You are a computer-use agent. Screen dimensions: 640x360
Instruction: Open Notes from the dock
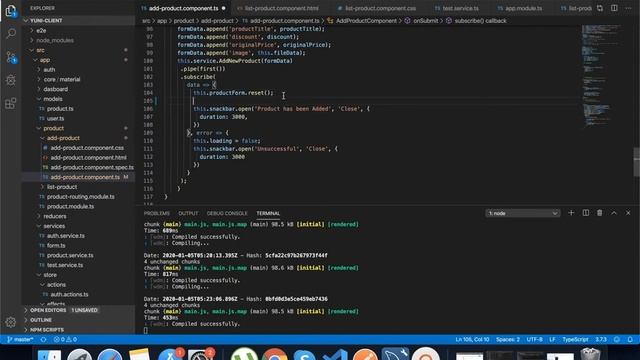pos(140,354)
